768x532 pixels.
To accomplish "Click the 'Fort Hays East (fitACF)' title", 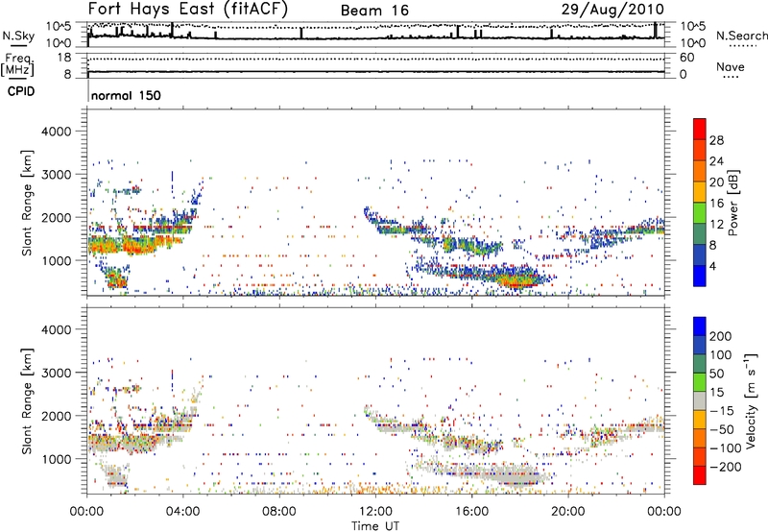I will tap(187, 9).
